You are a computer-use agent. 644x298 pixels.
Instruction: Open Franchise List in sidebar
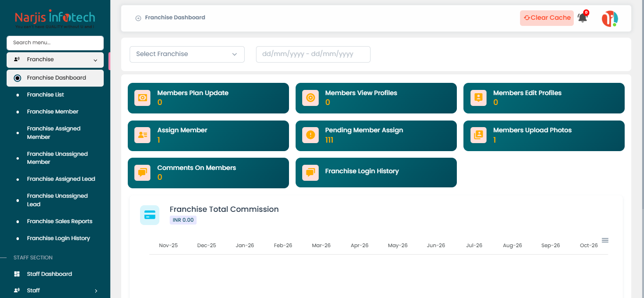(x=45, y=95)
